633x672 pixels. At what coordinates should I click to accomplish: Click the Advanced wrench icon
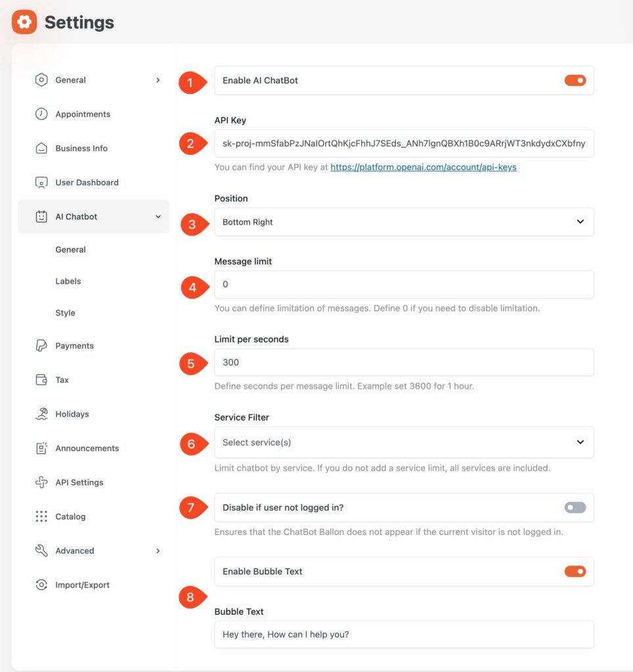pos(41,551)
